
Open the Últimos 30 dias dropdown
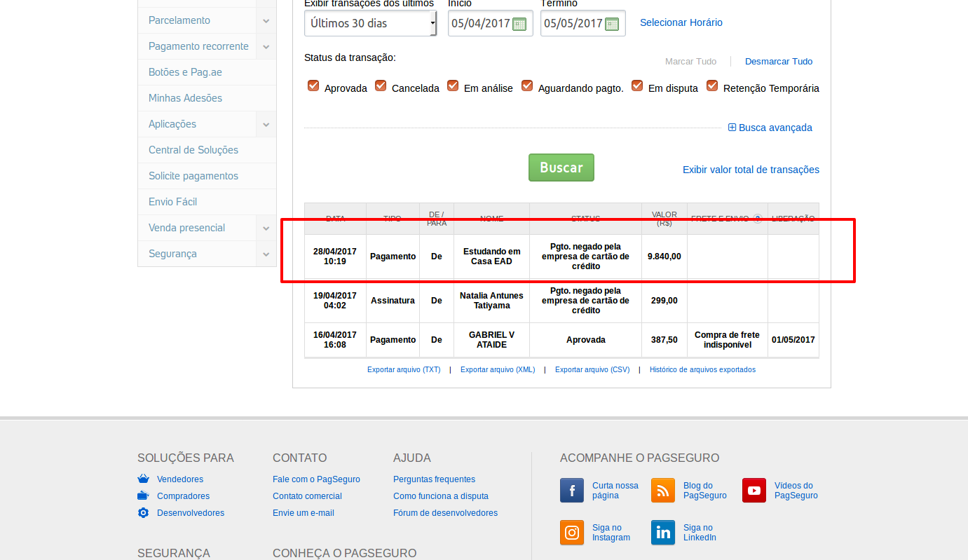(x=370, y=23)
